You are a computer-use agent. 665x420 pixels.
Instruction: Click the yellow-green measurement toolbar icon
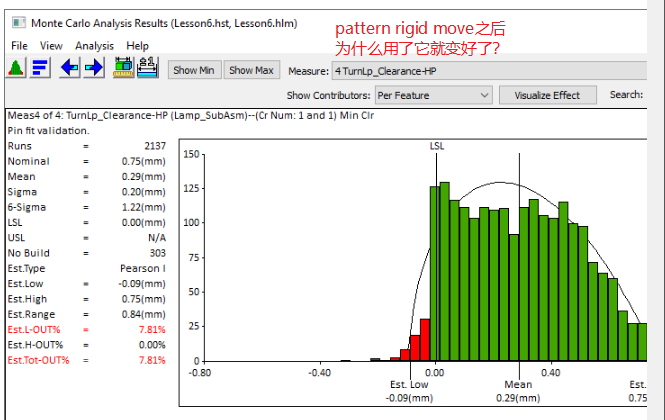click(x=124, y=68)
